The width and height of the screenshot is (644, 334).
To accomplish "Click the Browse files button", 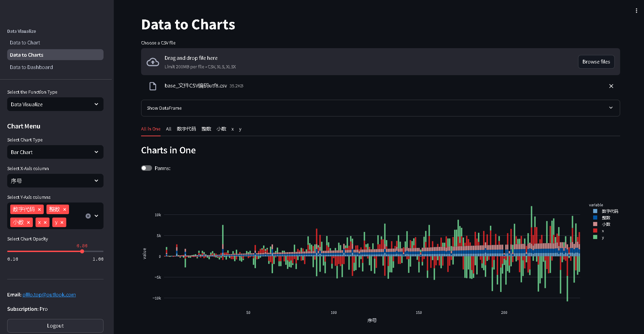I will click(596, 62).
